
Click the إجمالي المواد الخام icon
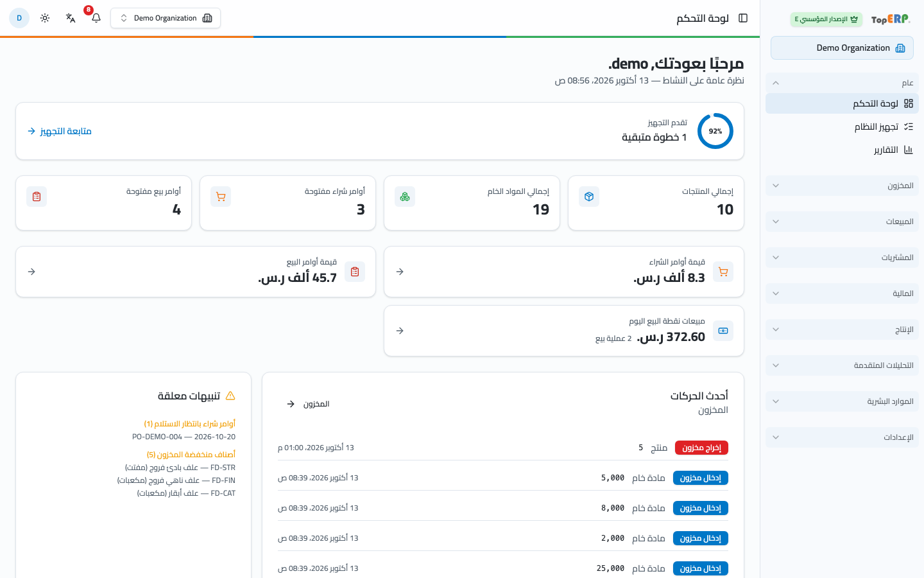click(x=405, y=197)
